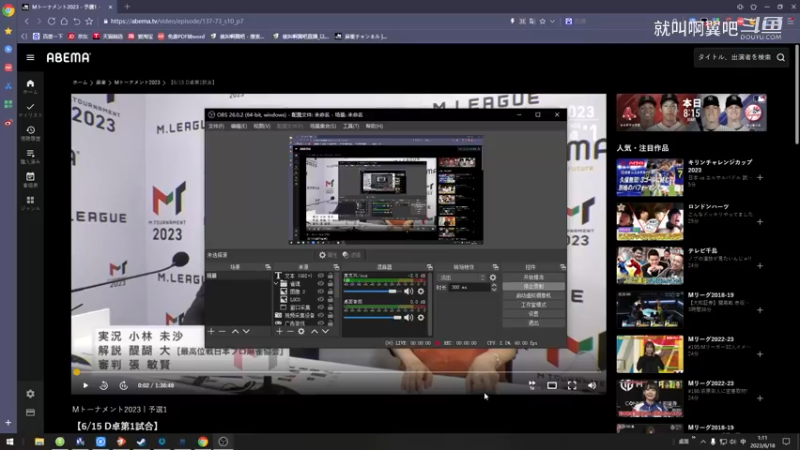Click 启动虚拟摄像机 virtual camera button

pyautogui.click(x=534, y=295)
